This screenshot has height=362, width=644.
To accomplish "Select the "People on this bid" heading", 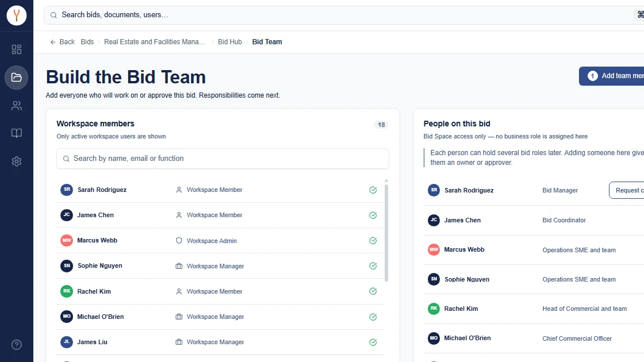I will 457,124.
